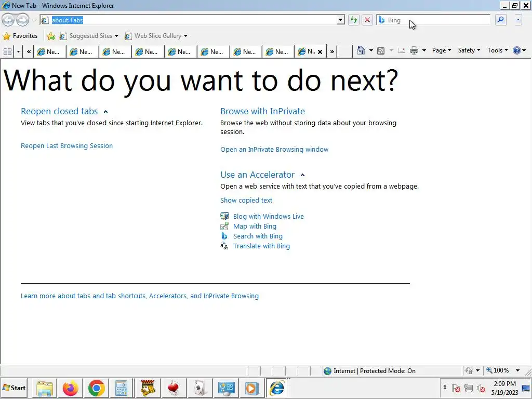The image size is (532, 399).
Task: Click the muted volume icon in system tray
Action: 481,388
